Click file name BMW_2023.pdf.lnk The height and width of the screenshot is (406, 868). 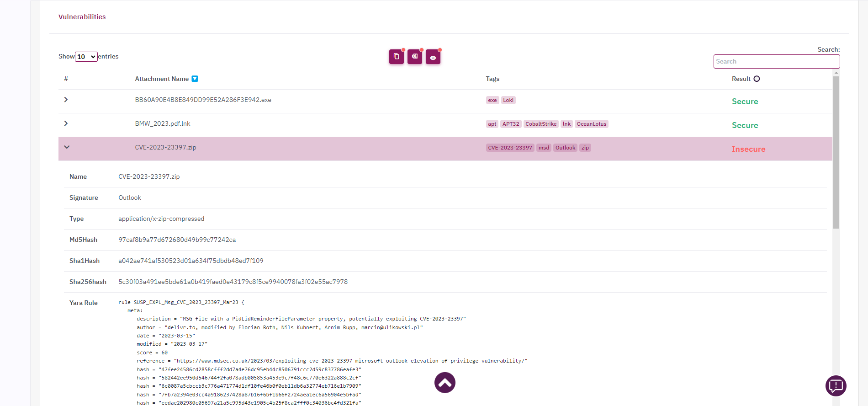pyautogui.click(x=163, y=123)
